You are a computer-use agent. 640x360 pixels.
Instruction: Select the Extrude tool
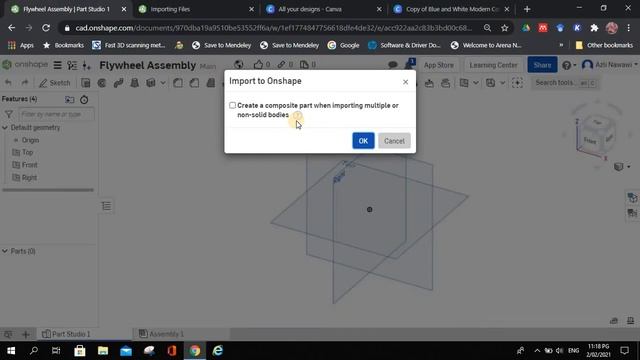[85, 83]
